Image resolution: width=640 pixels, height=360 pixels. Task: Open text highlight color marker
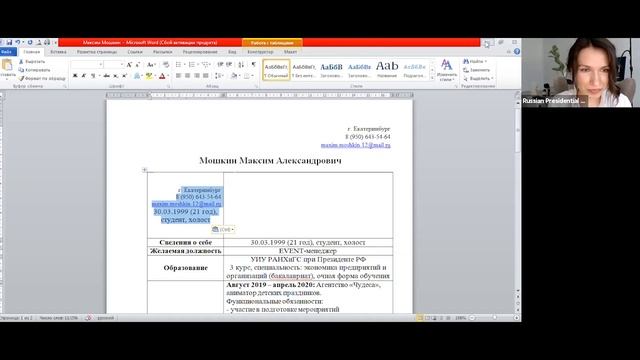point(149,76)
